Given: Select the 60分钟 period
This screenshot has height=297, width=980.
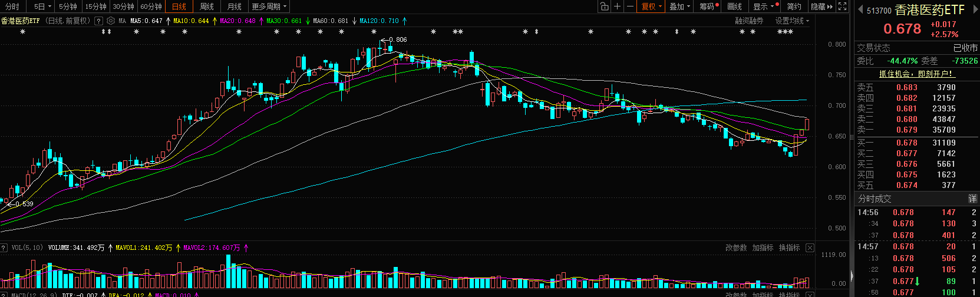Looking at the screenshot, I should point(151,6).
